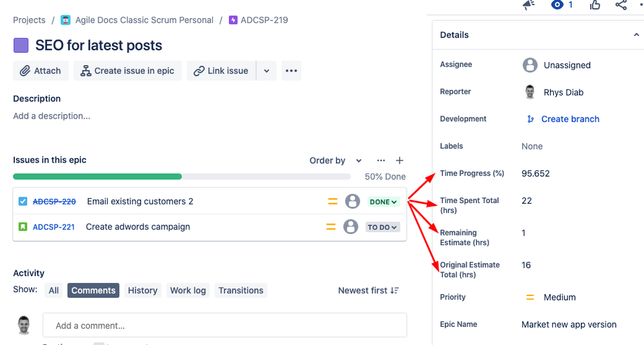Click Add a description field
Viewport: 644px width, 345px height.
click(52, 116)
